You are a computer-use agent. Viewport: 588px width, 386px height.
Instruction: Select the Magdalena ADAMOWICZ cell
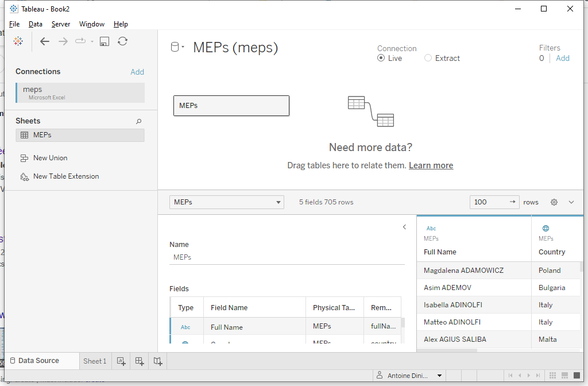click(474, 271)
